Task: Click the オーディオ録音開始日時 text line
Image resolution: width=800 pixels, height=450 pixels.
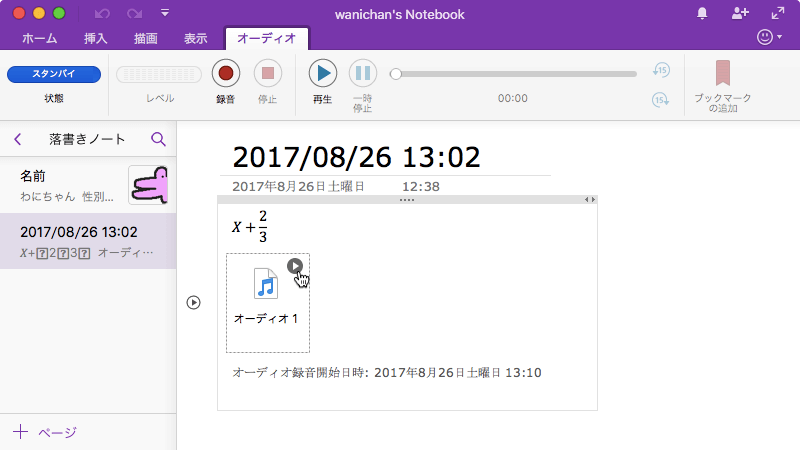Action: [387, 373]
